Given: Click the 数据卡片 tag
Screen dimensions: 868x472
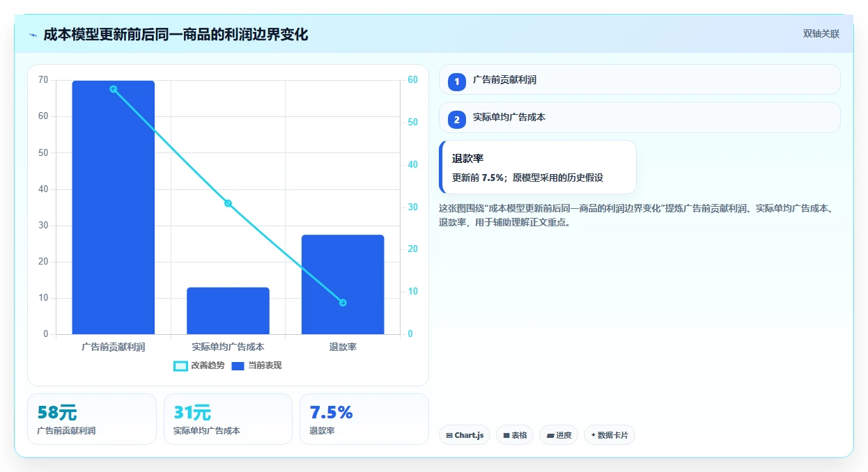Looking at the screenshot, I should (x=610, y=435).
